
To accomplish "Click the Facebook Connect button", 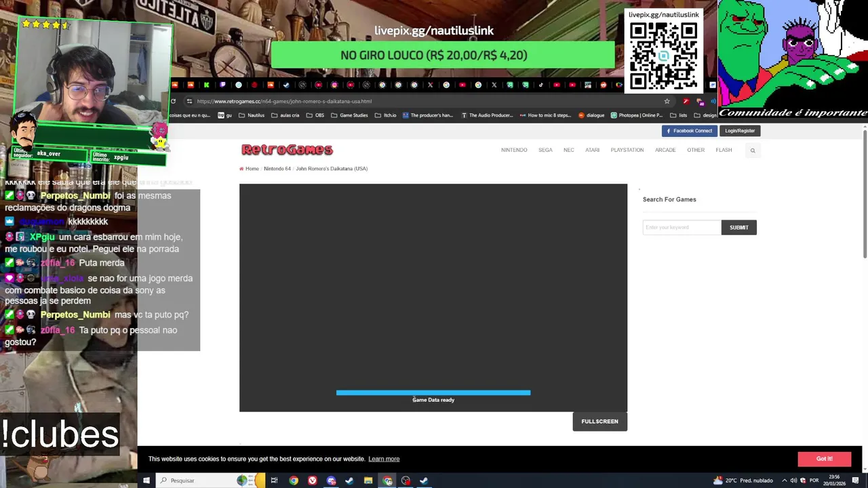I will (x=689, y=131).
